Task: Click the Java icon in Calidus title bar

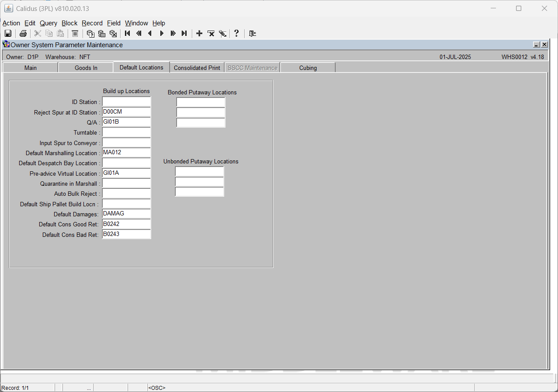Action: [9, 8]
